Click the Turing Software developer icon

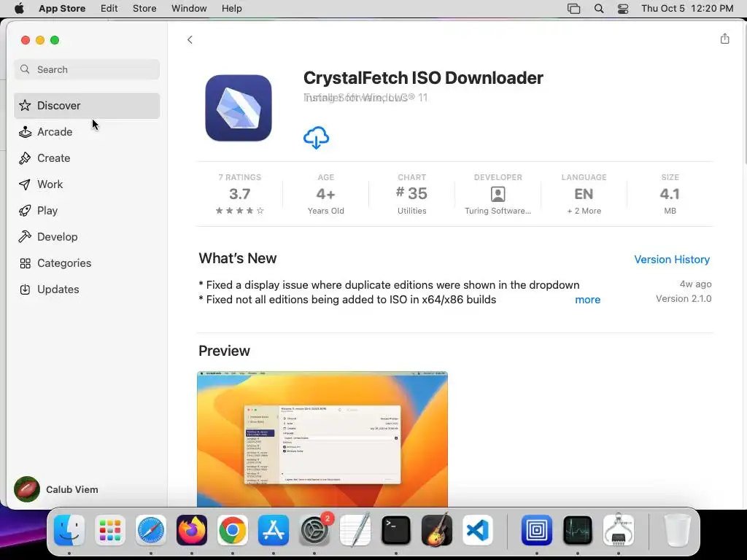click(498, 194)
